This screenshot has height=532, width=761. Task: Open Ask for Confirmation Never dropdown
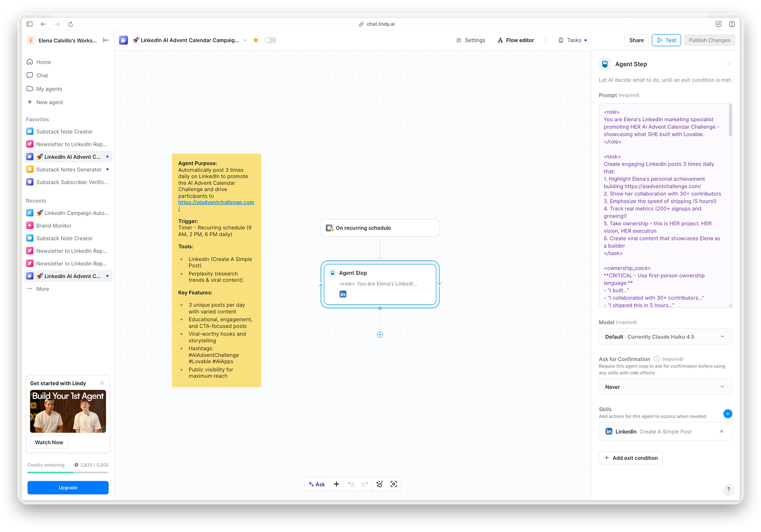point(665,387)
